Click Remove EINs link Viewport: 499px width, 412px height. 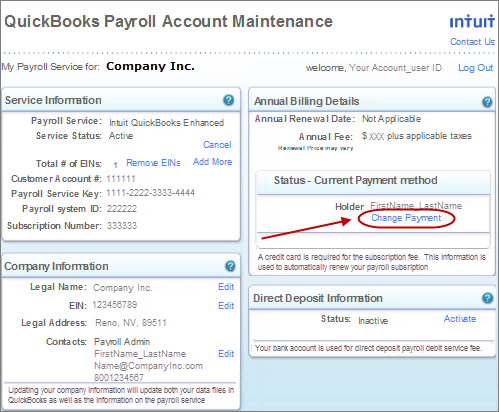tap(153, 163)
